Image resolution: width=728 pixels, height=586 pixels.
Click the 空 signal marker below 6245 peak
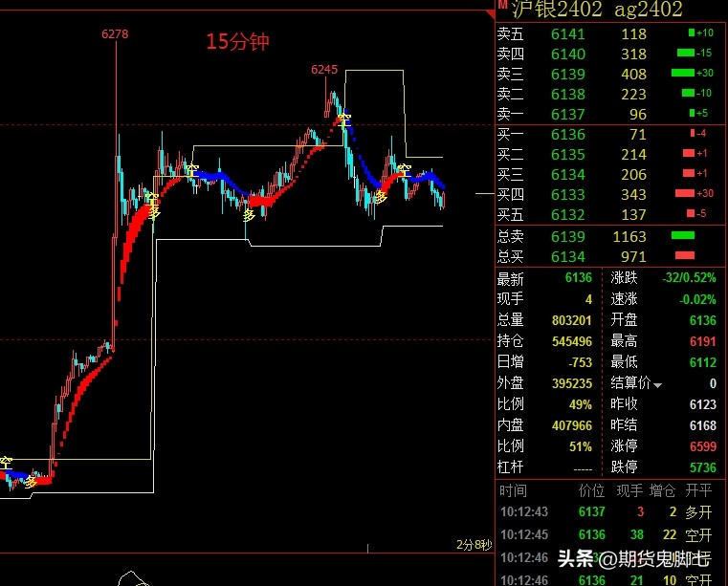pyautogui.click(x=344, y=119)
